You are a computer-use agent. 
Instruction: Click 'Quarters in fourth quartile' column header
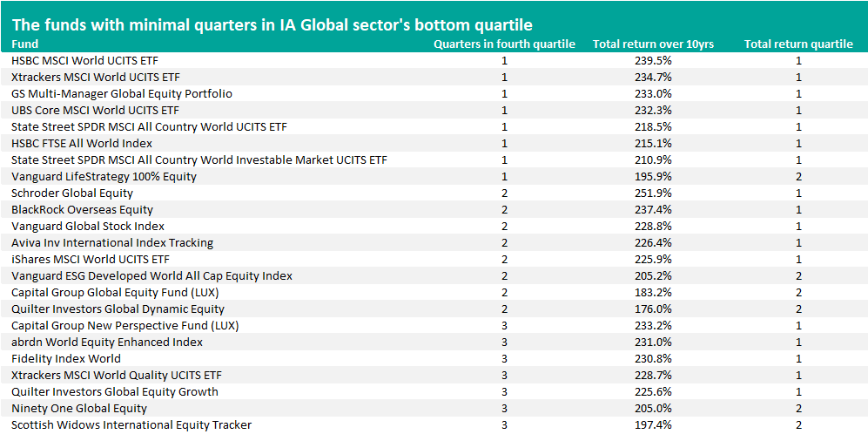click(504, 44)
